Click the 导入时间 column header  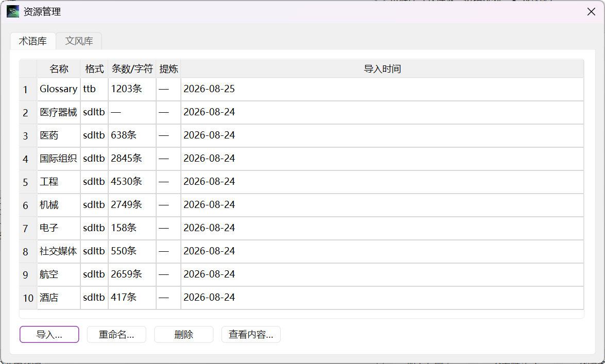point(382,68)
